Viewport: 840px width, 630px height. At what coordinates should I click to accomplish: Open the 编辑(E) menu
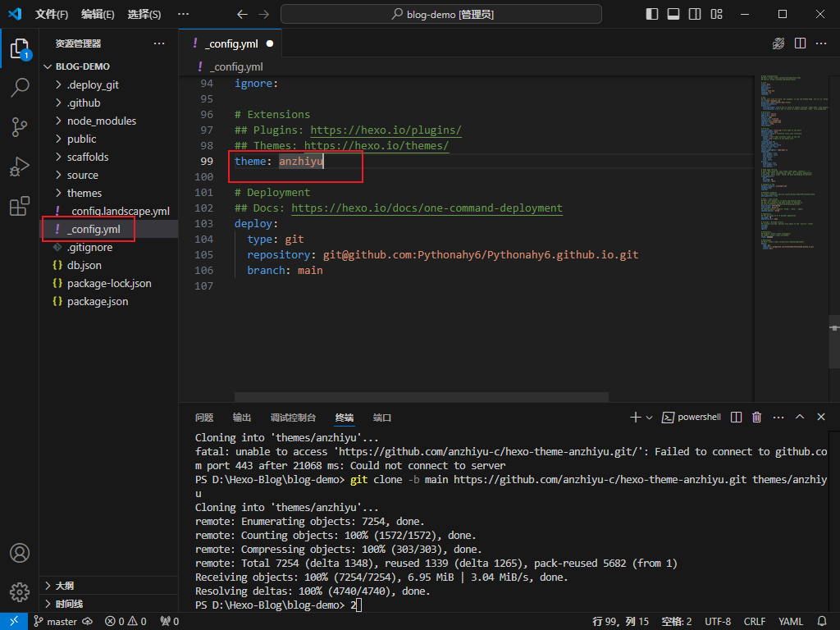pos(98,15)
